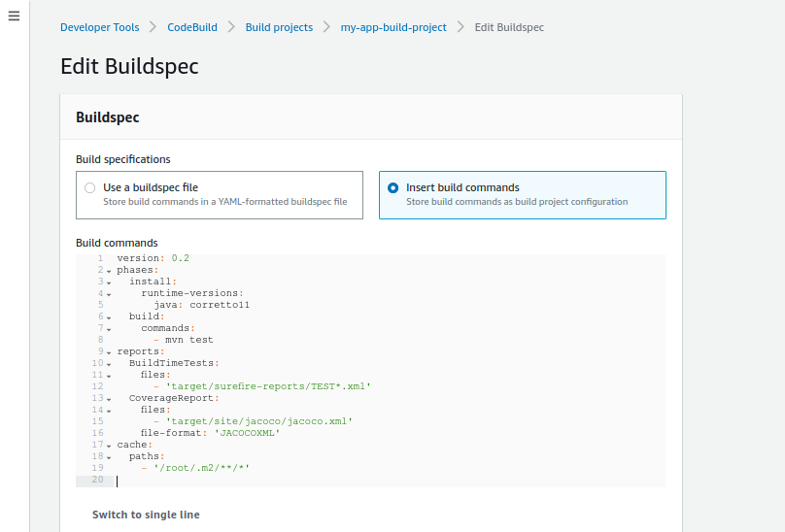Viewport: 785px width, 532px height.
Task: Place cursor on empty line 20
Action: coord(291,480)
